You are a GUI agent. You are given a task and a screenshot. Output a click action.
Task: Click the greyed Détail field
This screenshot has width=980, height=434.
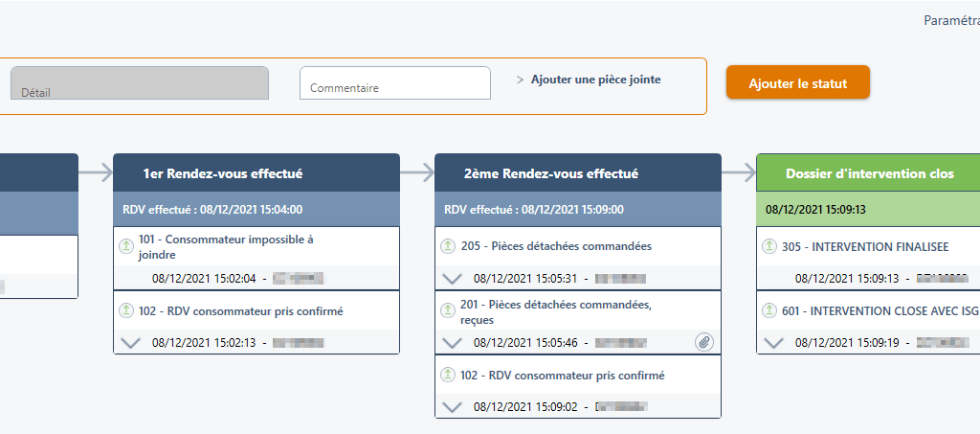click(x=139, y=82)
